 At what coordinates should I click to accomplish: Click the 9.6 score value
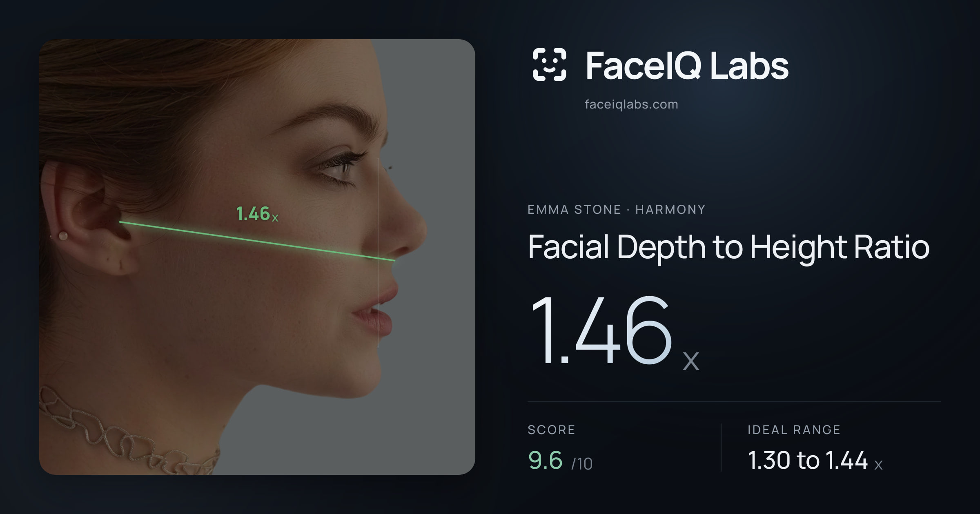pos(545,460)
